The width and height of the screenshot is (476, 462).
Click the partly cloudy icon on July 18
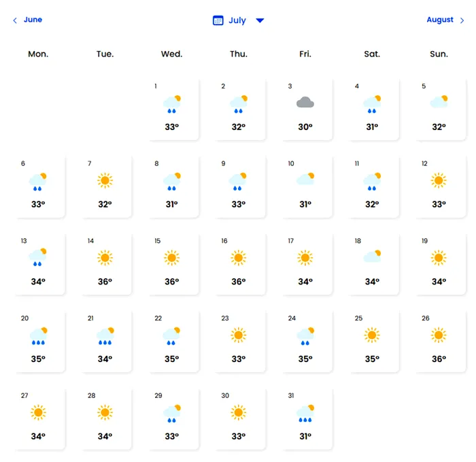tap(372, 257)
